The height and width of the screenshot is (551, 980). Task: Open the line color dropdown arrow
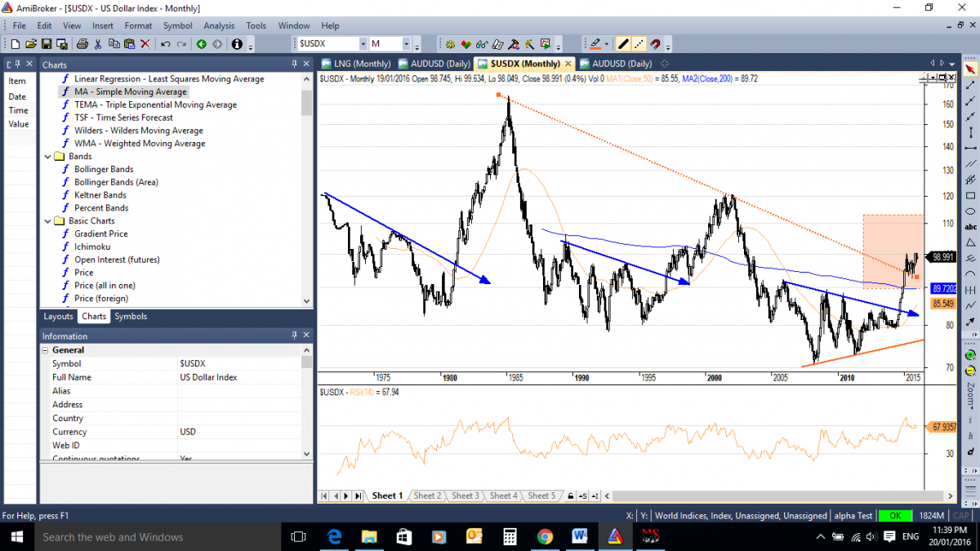[607, 44]
